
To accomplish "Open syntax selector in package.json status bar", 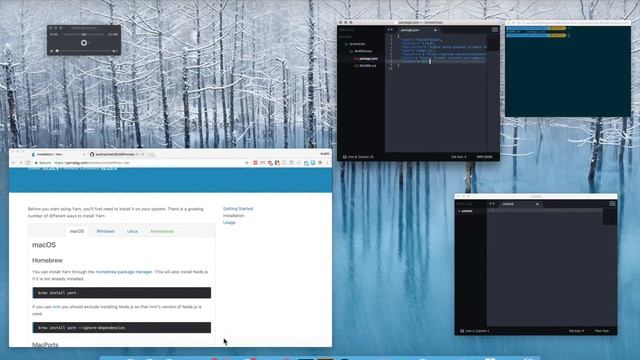I will coord(484,157).
